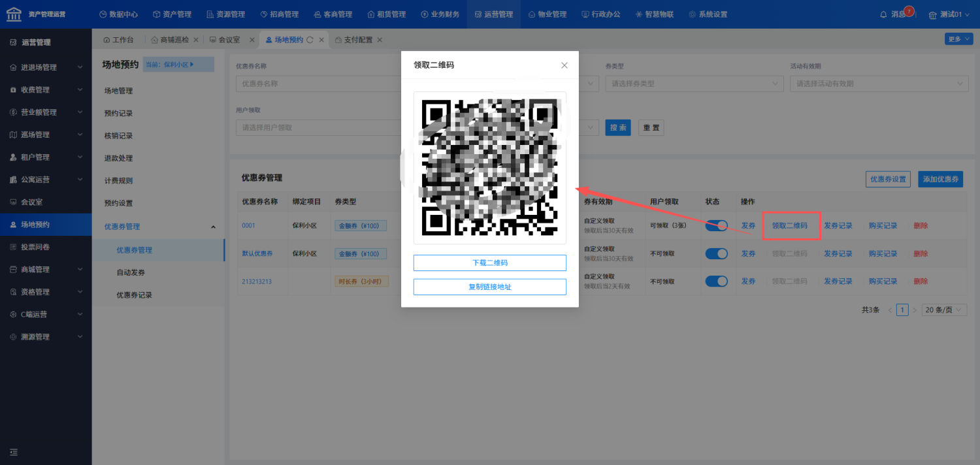This screenshot has height=465, width=980.
Task: Click the 资源管理 icon in the top navigation
Action: click(x=210, y=14)
